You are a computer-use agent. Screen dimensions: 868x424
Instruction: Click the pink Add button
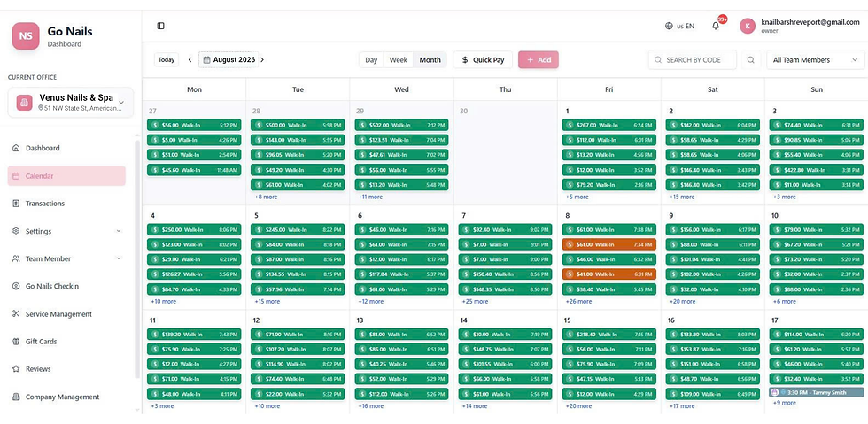click(x=539, y=60)
